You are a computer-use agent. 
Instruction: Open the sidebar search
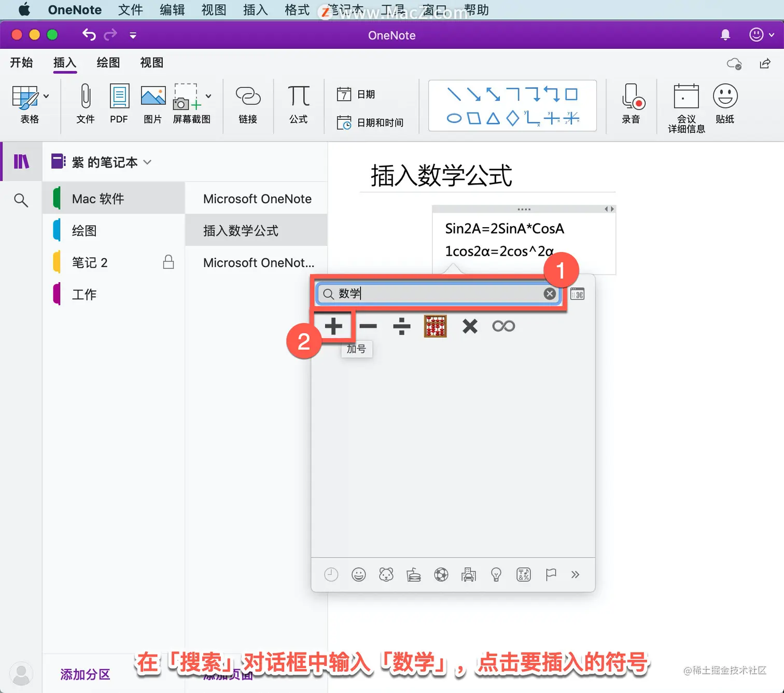[21, 200]
